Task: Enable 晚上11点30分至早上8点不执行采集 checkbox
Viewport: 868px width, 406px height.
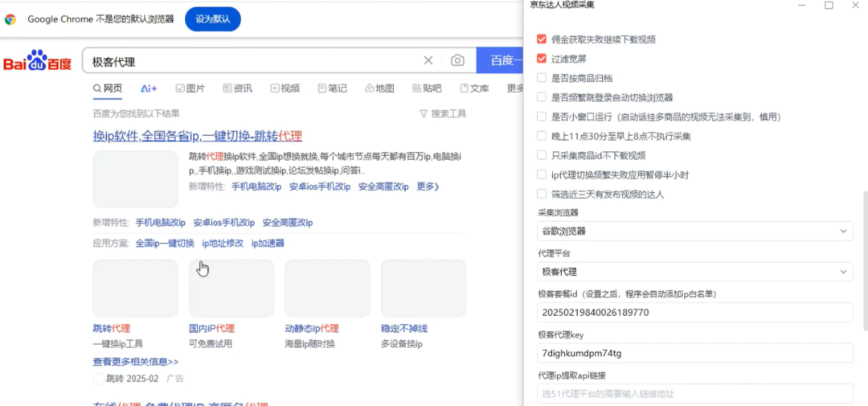Action: click(542, 136)
